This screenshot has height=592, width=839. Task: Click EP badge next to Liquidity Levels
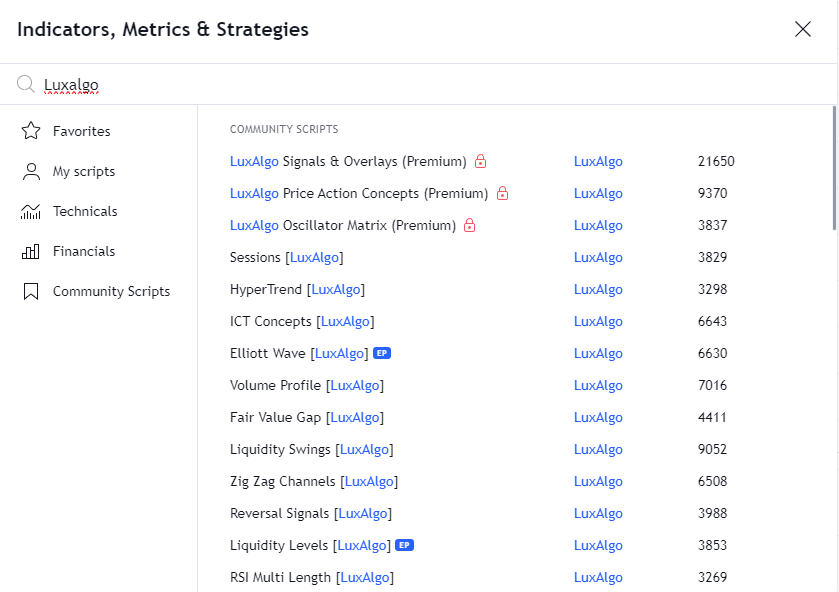pos(405,545)
